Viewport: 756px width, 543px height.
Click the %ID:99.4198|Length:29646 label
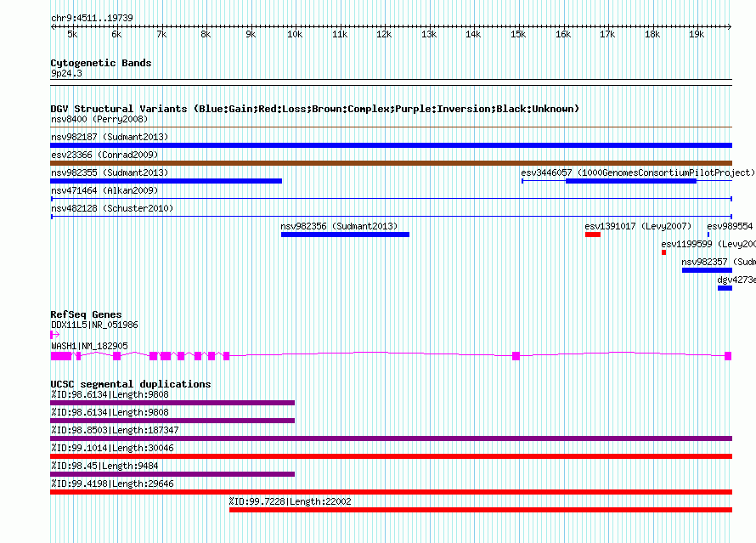click(112, 484)
